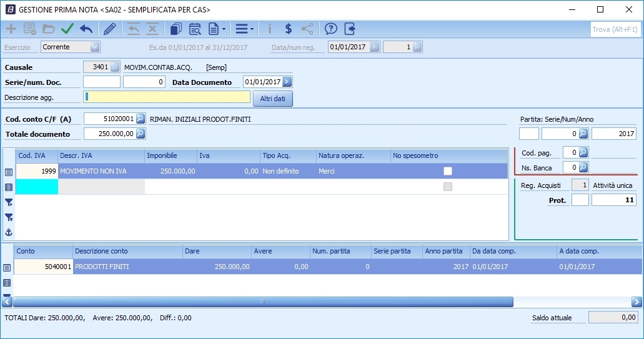Viewport: 644px width, 339px height.
Task: Click the anchor icon in IVA grid
Action: pyautogui.click(x=9, y=232)
